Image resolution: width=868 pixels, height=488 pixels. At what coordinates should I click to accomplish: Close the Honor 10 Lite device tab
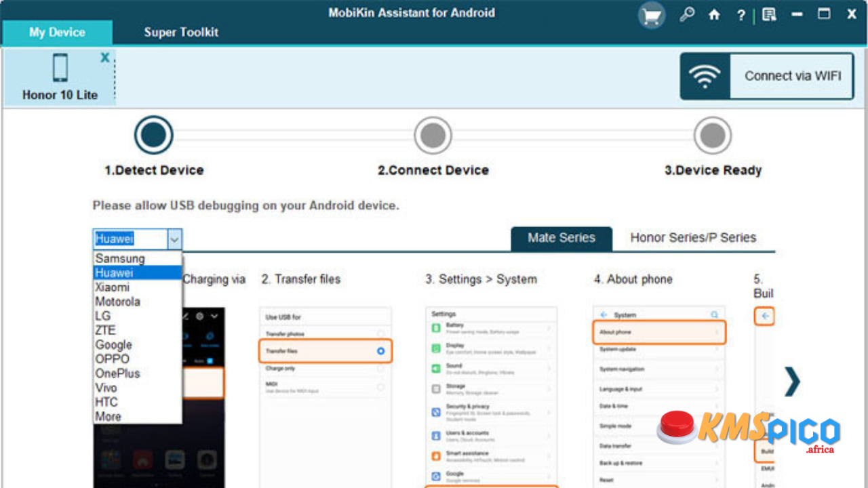pos(105,58)
